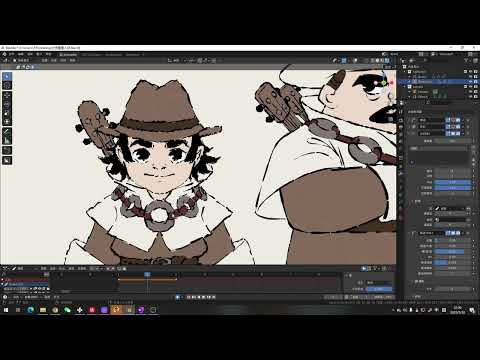Image resolution: width=480 pixels, height=360 pixels.
Task: Select the Measure ruler tool
Action: (7, 141)
